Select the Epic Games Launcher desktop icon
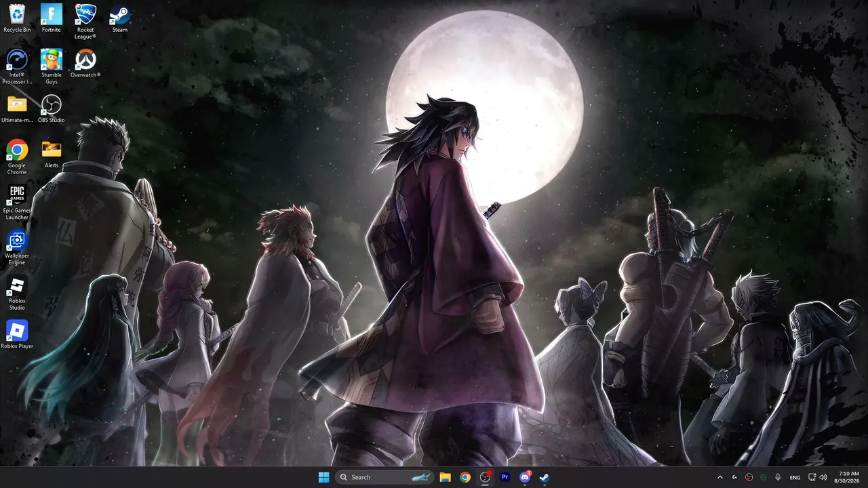The height and width of the screenshot is (488, 868). pyautogui.click(x=17, y=202)
